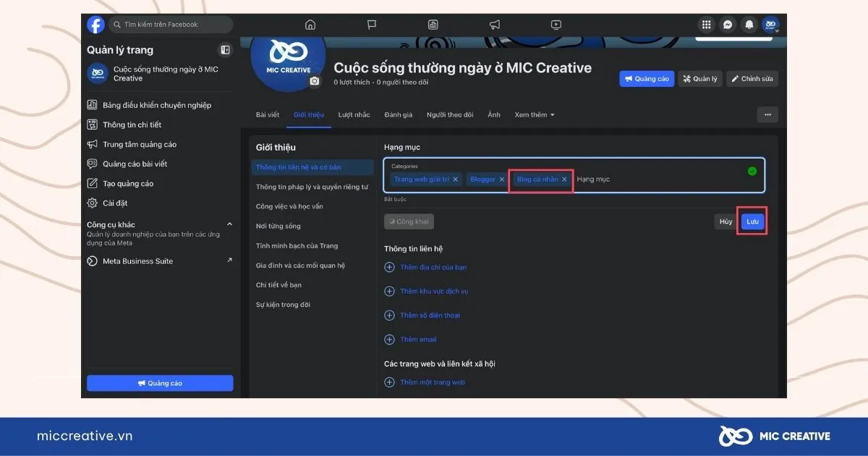Save category changes with the Lưu button
The width and height of the screenshot is (868, 456).
[752, 221]
